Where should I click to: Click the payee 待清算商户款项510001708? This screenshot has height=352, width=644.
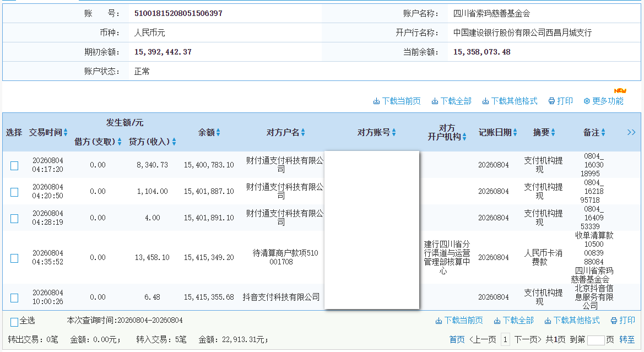coord(285,257)
